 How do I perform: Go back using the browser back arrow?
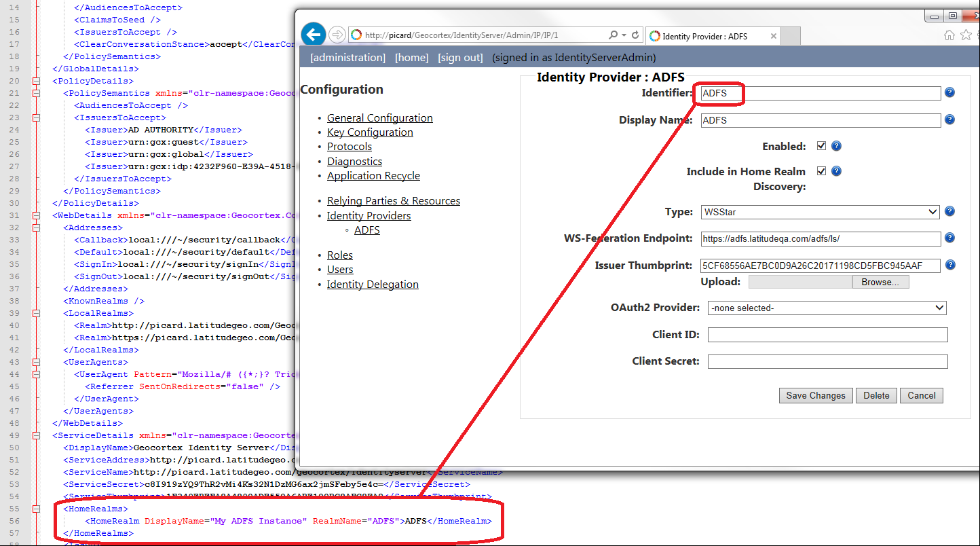313,35
